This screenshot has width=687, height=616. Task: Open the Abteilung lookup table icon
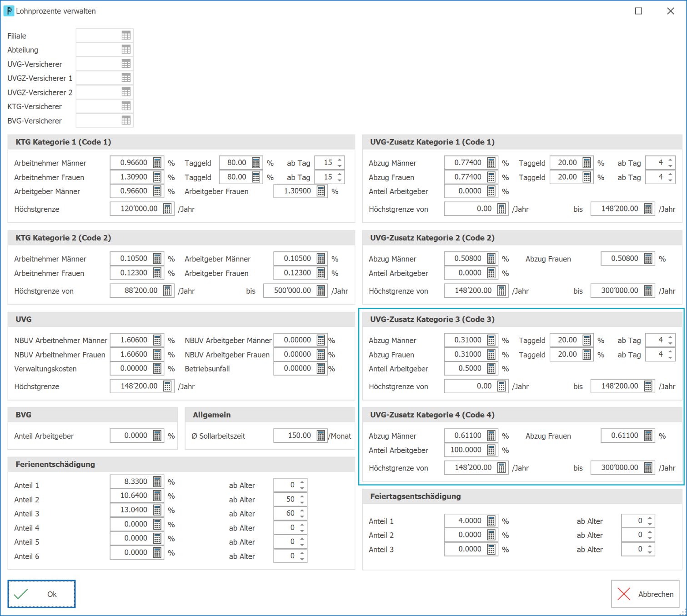[126, 50]
